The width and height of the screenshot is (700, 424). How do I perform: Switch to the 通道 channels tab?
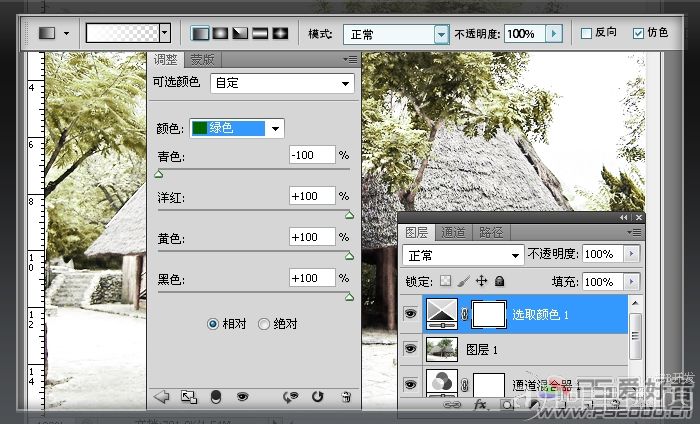coord(453,233)
